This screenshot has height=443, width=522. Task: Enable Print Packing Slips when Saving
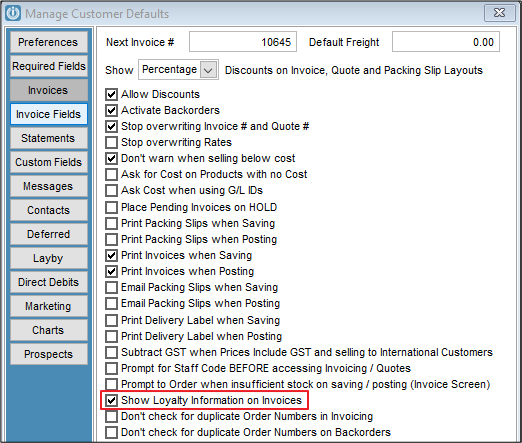pyautogui.click(x=111, y=223)
